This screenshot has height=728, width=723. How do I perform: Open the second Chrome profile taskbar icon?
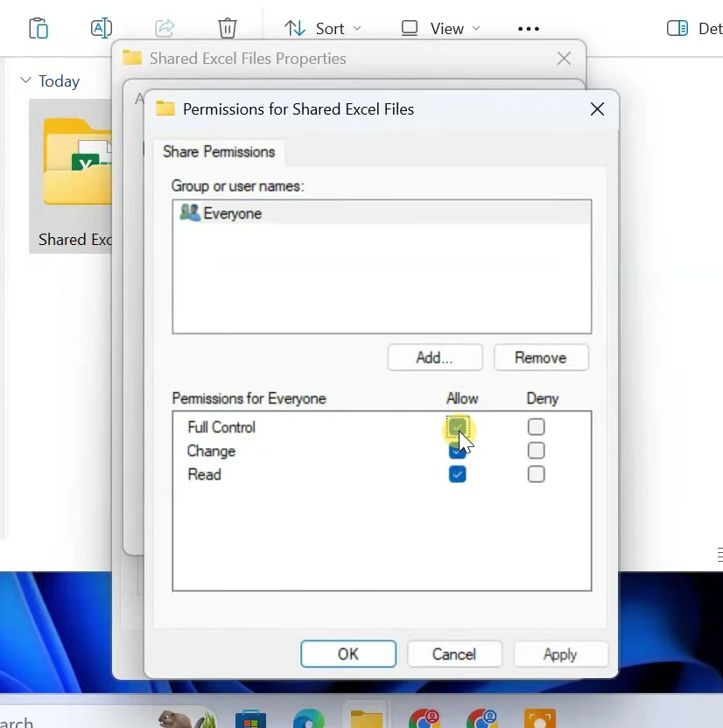(482, 718)
